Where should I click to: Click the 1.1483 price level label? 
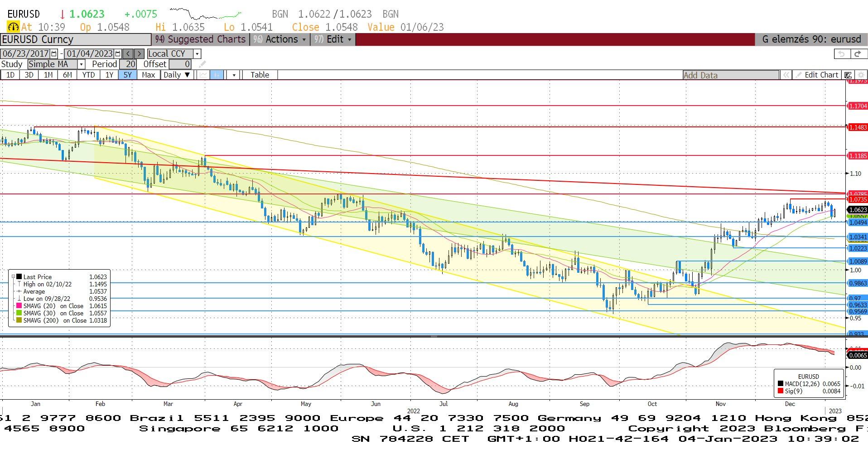[858, 127]
